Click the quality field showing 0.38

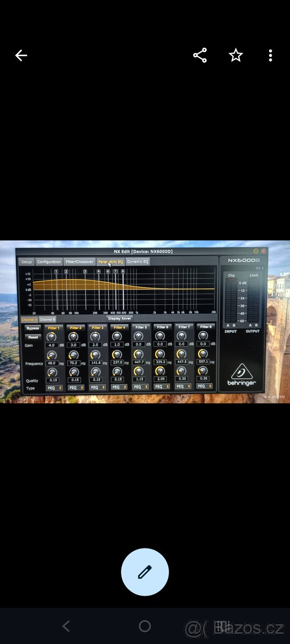(203, 378)
